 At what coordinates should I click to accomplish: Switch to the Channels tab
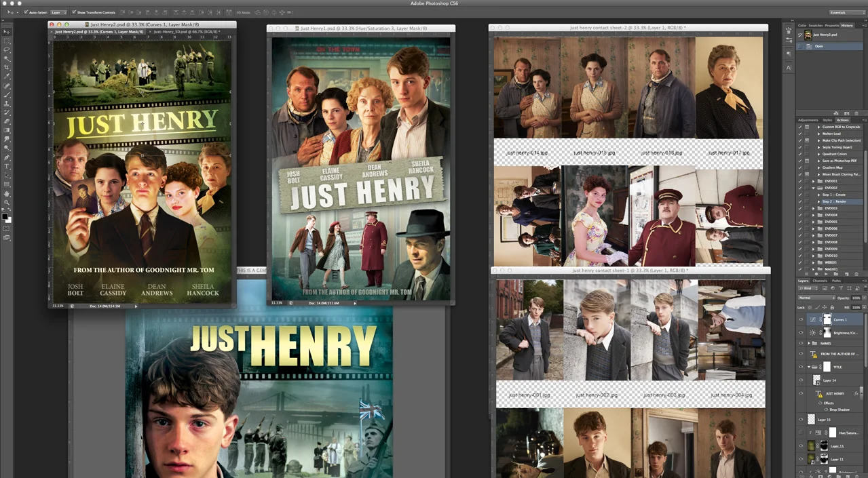820,280
